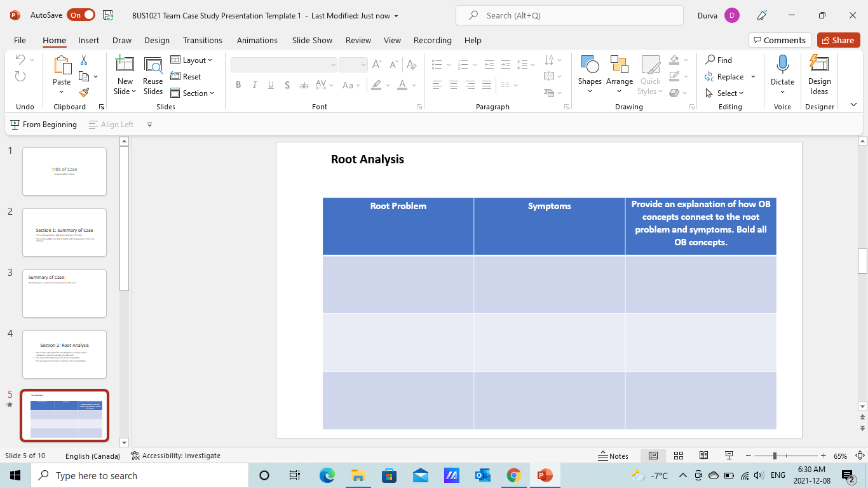Viewport: 868px width, 488px height.
Task: Open the Section dropdown menu
Action: pos(193,93)
